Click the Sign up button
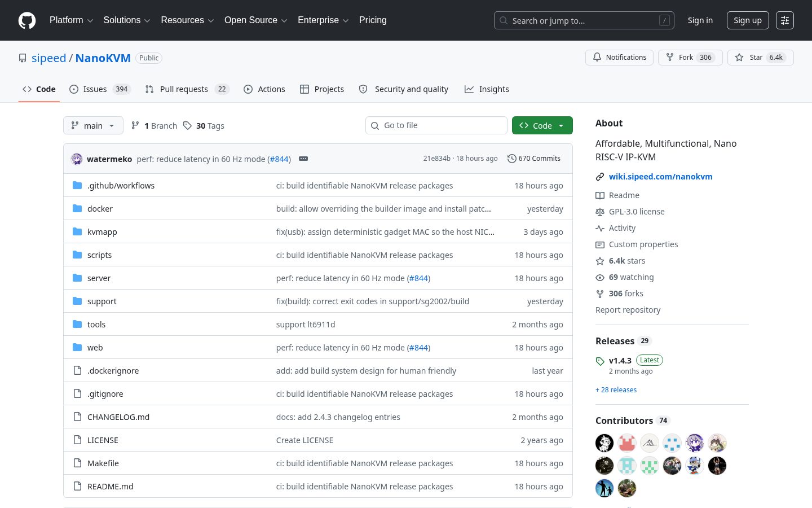The image size is (812, 508). pos(748,20)
